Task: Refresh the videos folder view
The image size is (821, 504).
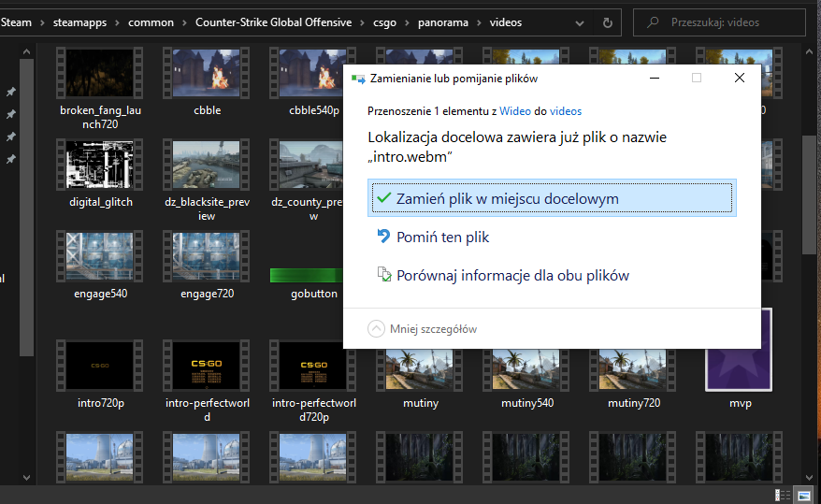Action: [x=608, y=22]
